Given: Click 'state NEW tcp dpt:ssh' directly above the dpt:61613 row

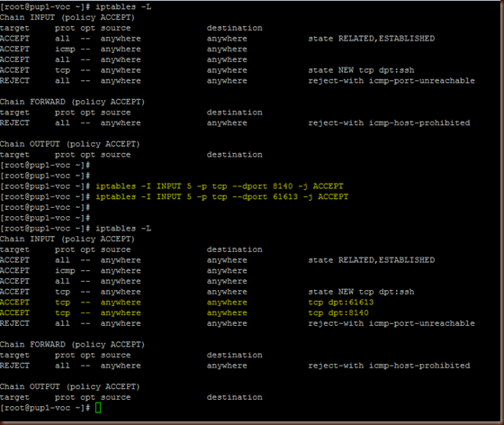Looking at the screenshot, I should tap(361, 292).
